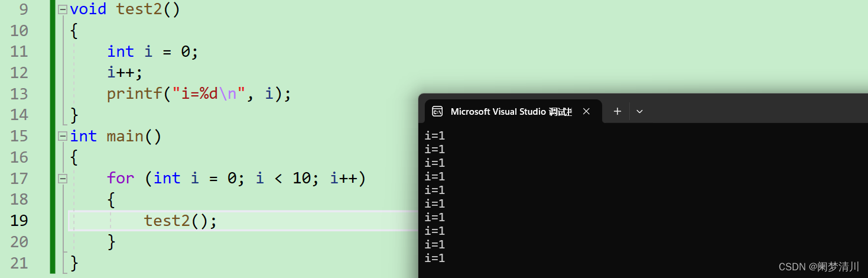Collapse the main function outline box
The image size is (868, 278).
coord(63,136)
